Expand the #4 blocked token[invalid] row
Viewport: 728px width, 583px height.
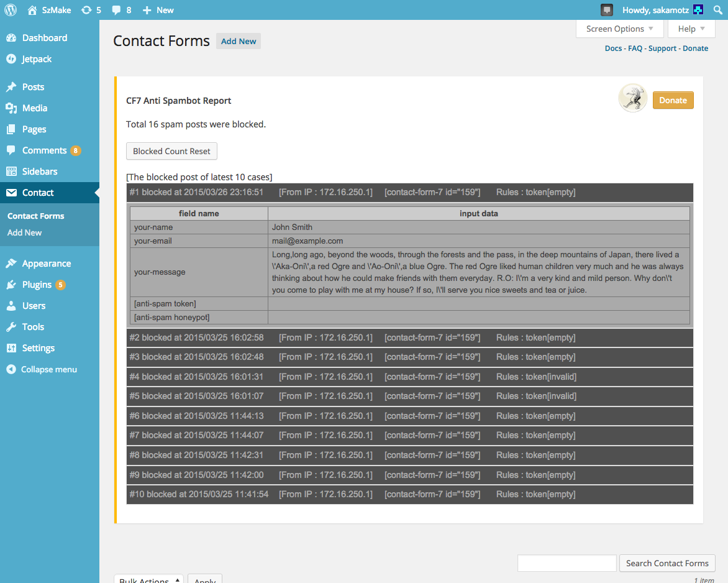[409, 377]
